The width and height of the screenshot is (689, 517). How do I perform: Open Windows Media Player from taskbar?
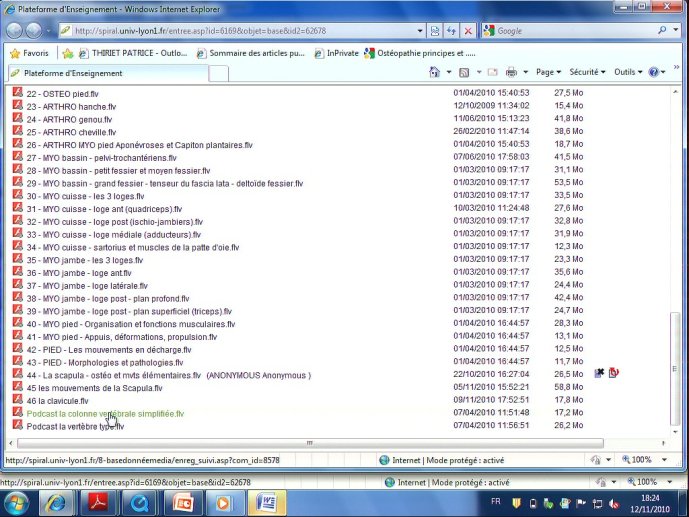(223, 503)
